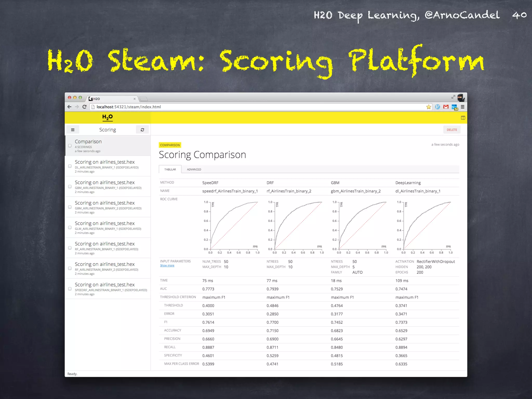532x399 pixels.
Task: Click the Scoring heading in sidebar
Action: 108,130
